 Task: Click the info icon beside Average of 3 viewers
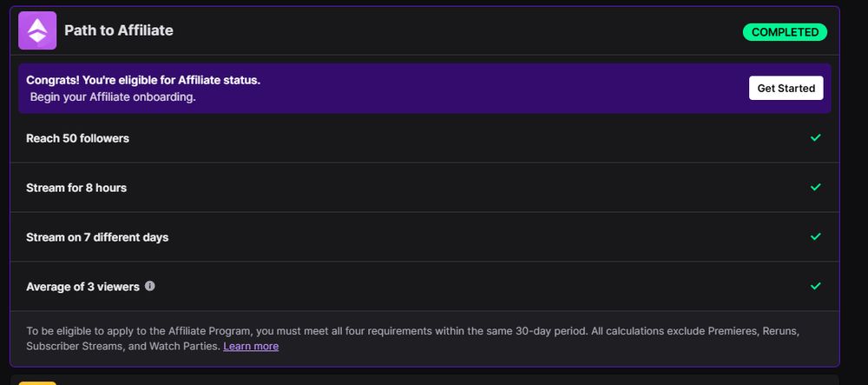150,286
